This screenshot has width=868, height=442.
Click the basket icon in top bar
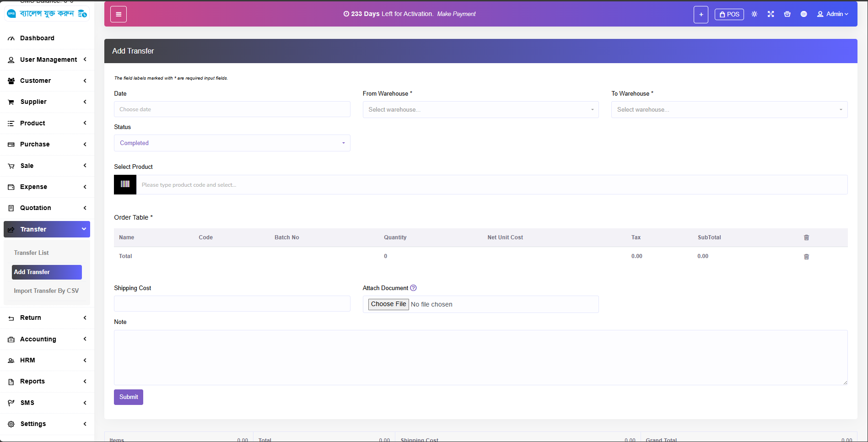(x=787, y=14)
